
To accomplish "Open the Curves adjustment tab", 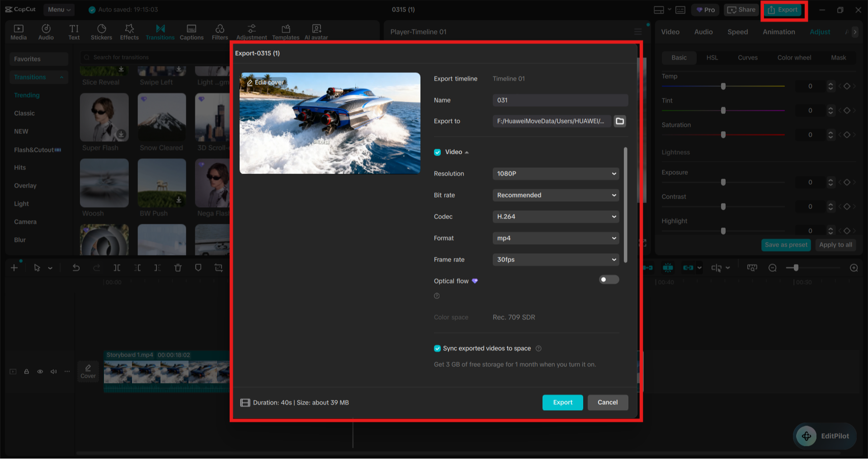I will [x=748, y=58].
